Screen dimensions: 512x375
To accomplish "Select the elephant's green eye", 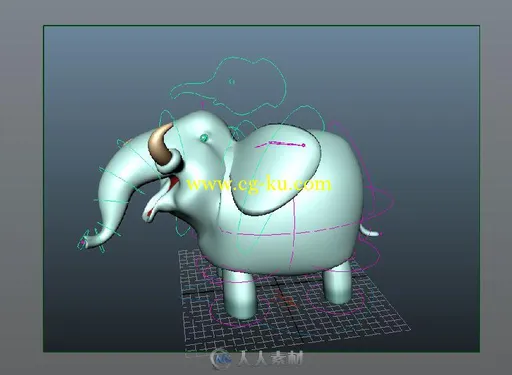I will pyautogui.click(x=204, y=138).
